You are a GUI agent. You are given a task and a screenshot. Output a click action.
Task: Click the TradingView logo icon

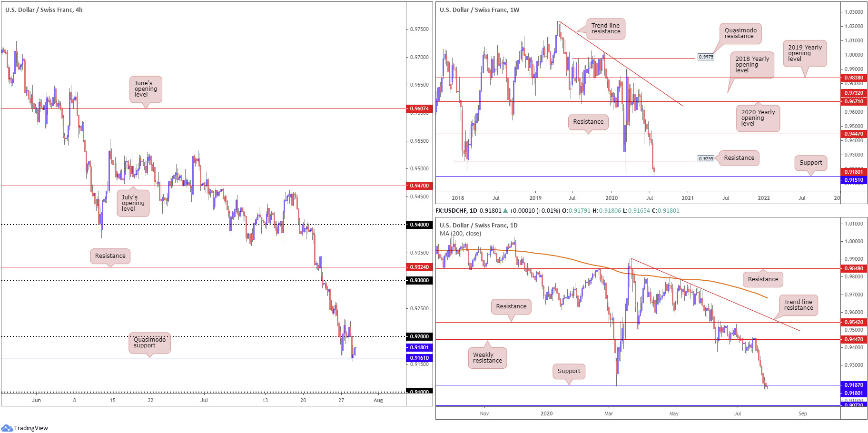7,428
